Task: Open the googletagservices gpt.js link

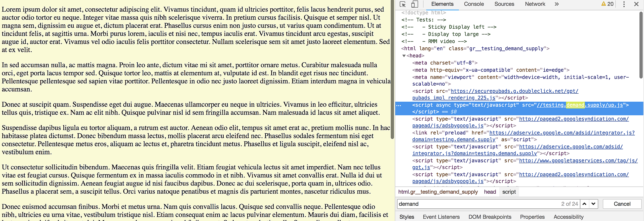Action: point(525,164)
